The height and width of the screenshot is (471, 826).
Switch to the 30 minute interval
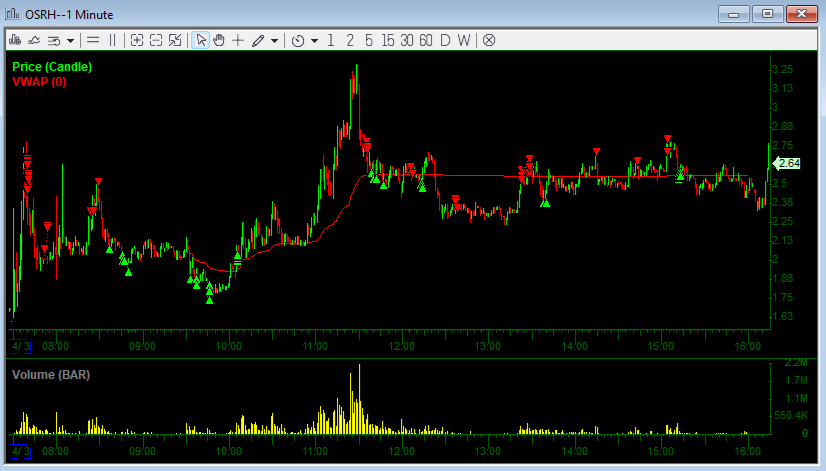[407, 40]
